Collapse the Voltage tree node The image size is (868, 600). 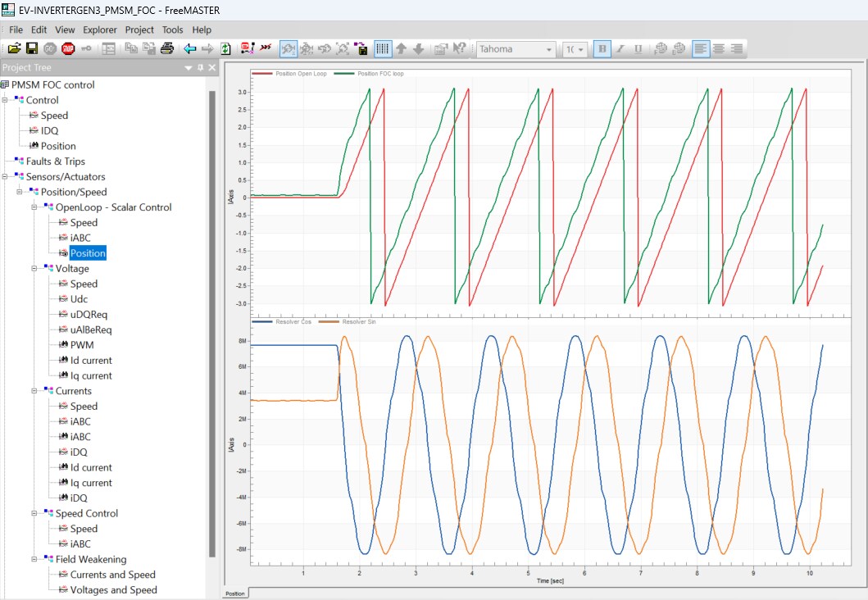[x=34, y=269]
